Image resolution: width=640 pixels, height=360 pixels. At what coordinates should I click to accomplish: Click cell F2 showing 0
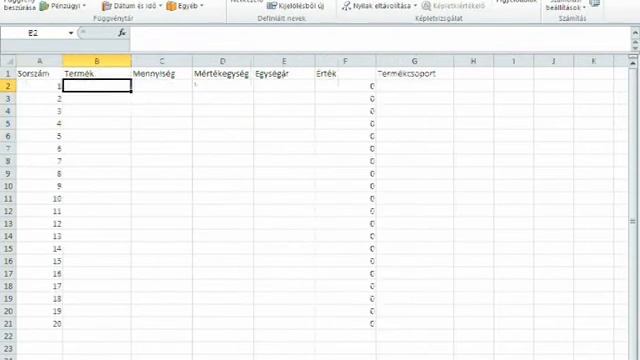pos(345,86)
